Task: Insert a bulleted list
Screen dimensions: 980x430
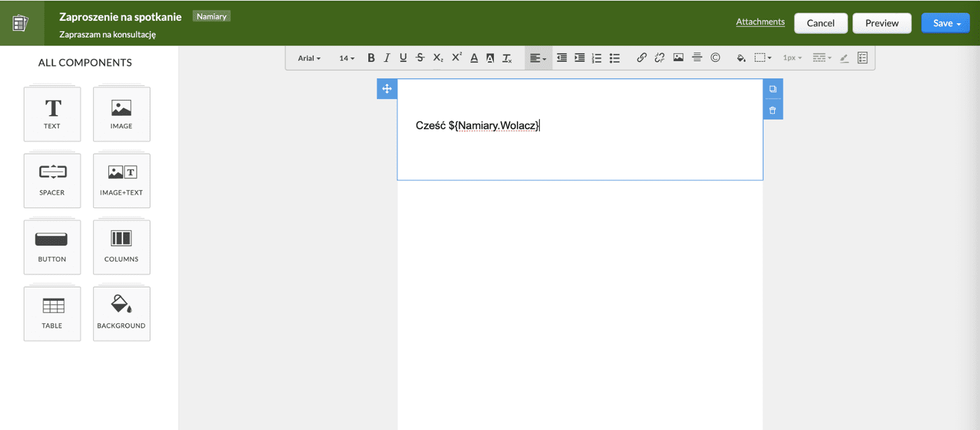Action: coord(614,58)
